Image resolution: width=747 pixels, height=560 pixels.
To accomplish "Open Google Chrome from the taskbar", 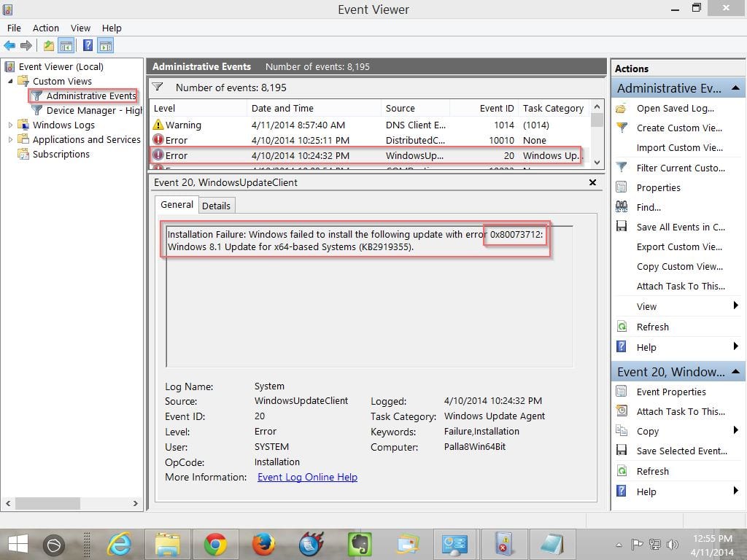I will click(215, 544).
